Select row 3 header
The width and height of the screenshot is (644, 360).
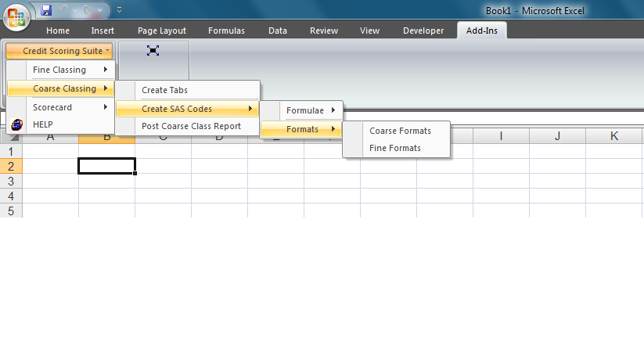click(11, 181)
